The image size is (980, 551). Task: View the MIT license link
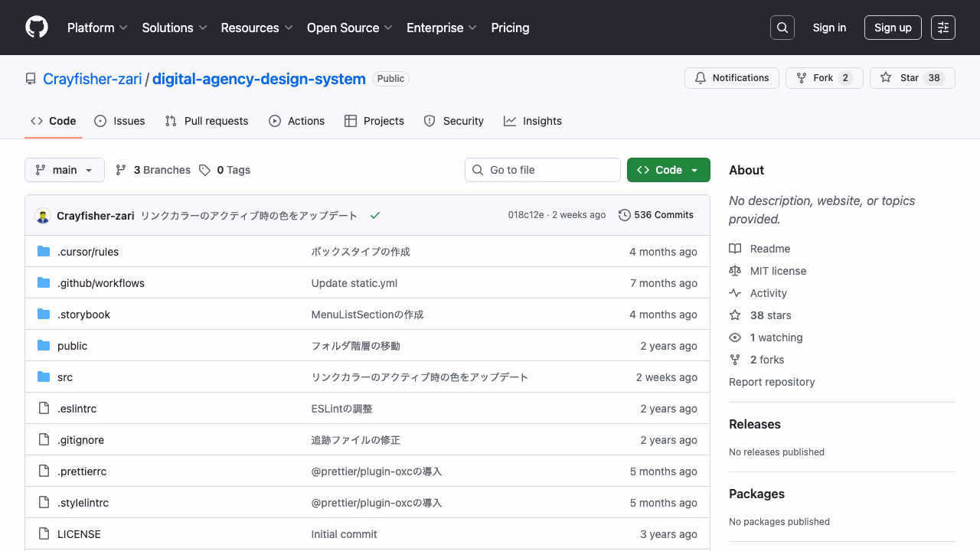pyautogui.click(x=777, y=270)
